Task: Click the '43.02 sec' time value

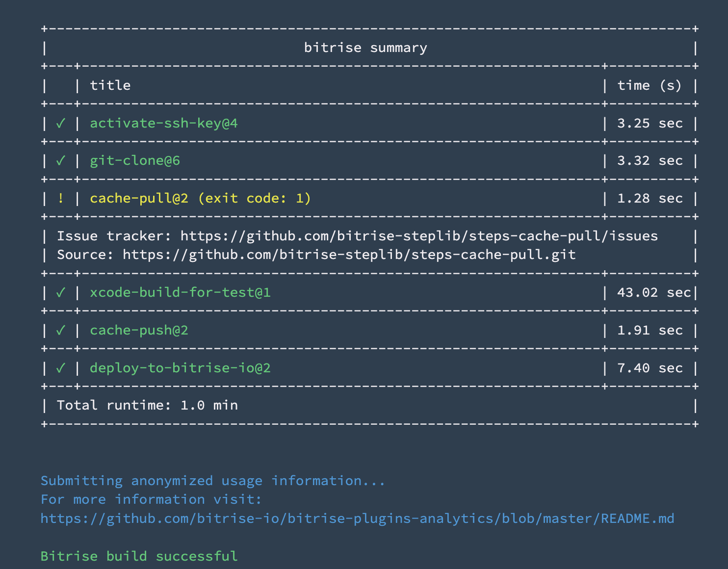Action: (654, 292)
